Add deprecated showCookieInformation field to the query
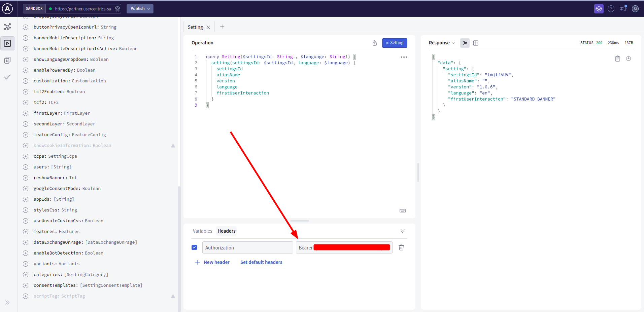This screenshot has height=312, width=644. 26,146
